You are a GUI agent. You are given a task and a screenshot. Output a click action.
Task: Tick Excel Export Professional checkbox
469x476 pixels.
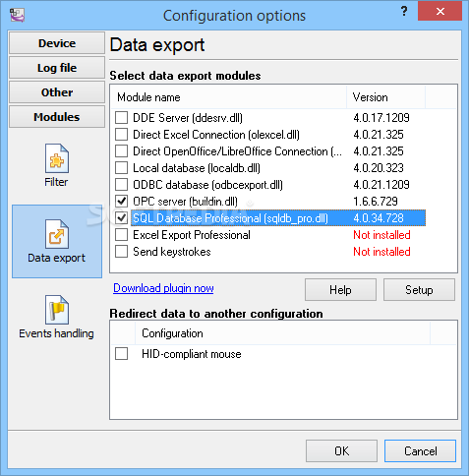[x=121, y=235]
